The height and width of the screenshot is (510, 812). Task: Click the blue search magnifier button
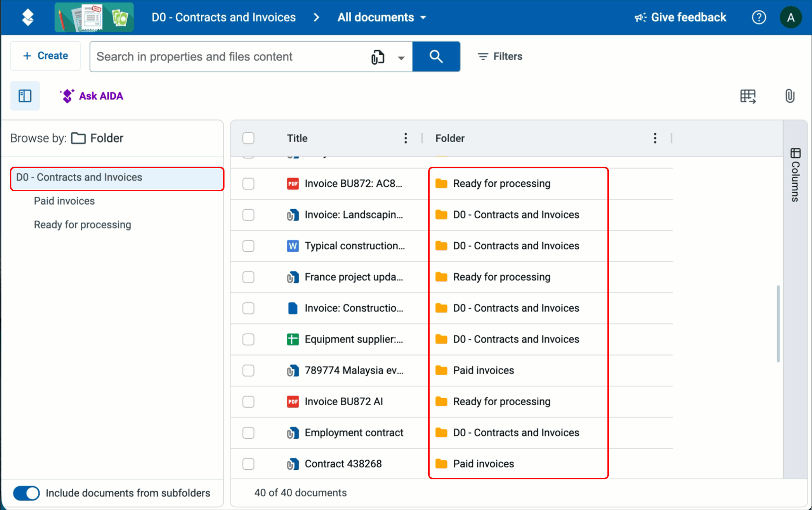coord(436,57)
